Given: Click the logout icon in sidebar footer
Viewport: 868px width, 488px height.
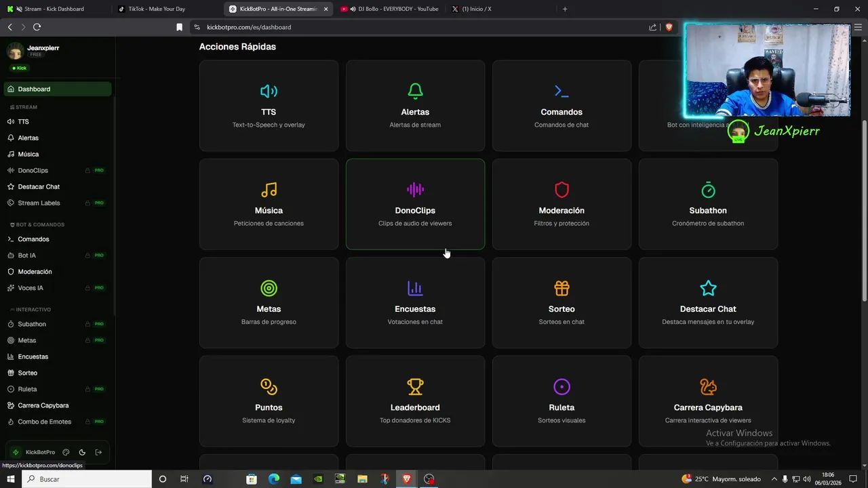Looking at the screenshot, I should point(98,452).
